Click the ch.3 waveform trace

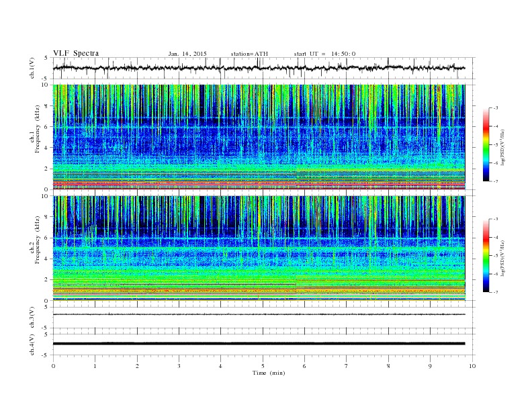coord(259,314)
